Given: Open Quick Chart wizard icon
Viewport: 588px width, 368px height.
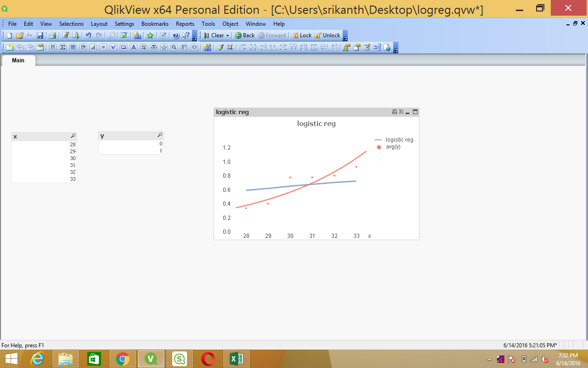Looking at the screenshot, I should coord(137,35).
